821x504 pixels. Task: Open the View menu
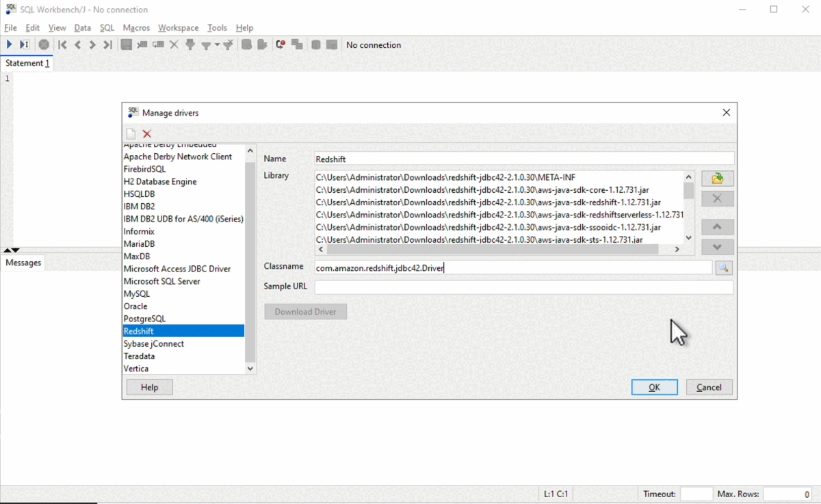[x=57, y=27]
